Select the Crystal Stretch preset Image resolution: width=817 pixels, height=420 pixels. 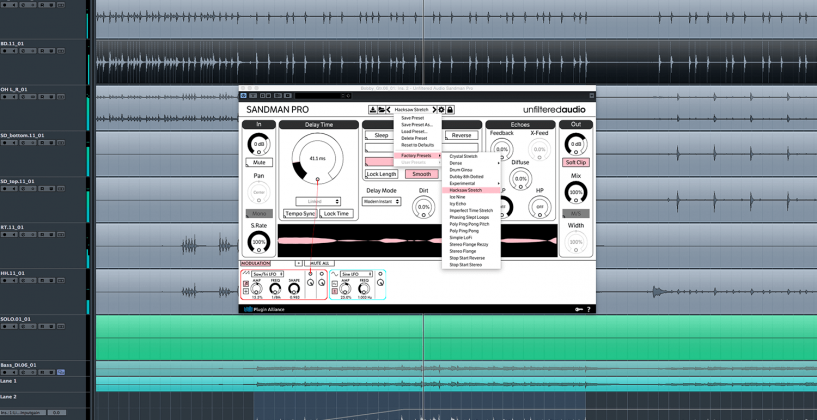pyautogui.click(x=471, y=156)
